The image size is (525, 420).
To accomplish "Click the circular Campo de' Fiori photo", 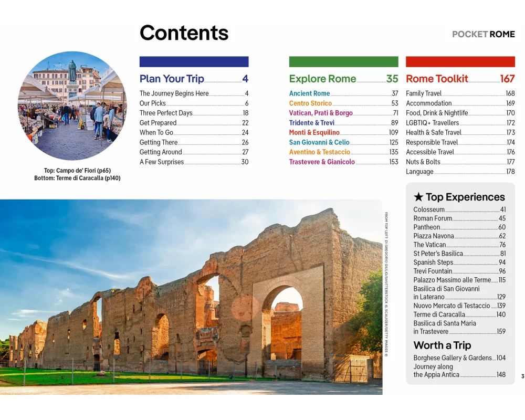I will pos(72,106).
